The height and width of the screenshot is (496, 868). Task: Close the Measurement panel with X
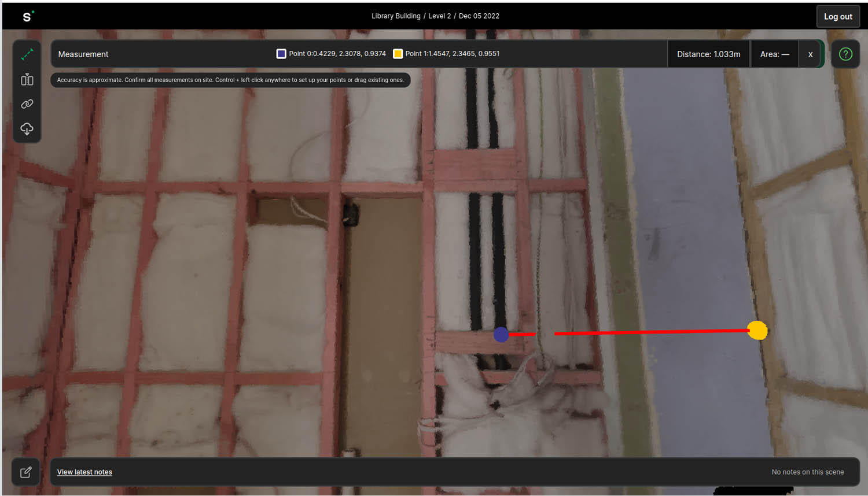[x=810, y=54]
